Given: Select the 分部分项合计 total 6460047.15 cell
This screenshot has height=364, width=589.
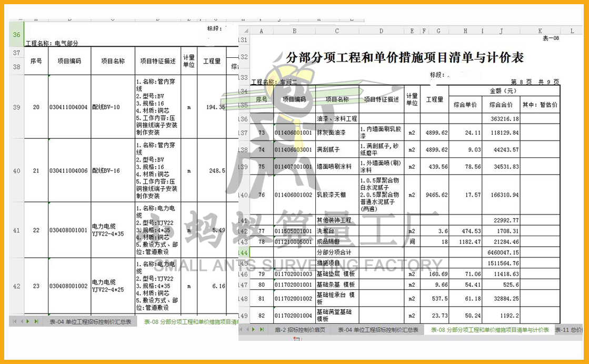Looking at the screenshot, I should click(501, 252).
